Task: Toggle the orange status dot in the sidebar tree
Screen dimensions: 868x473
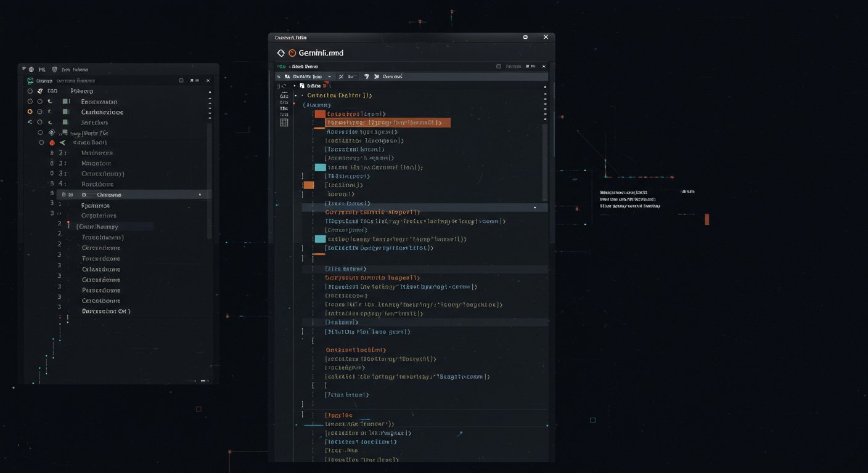Action: pos(30,111)
